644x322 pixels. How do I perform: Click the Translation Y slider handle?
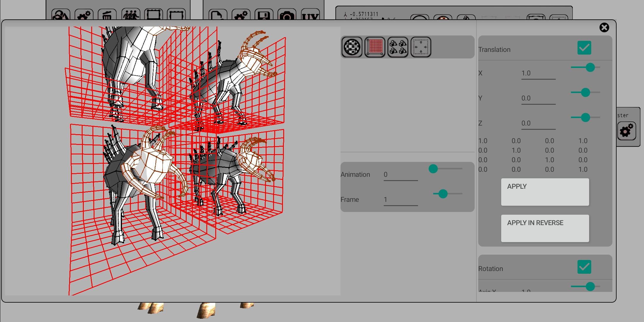(x=585, y=92)
